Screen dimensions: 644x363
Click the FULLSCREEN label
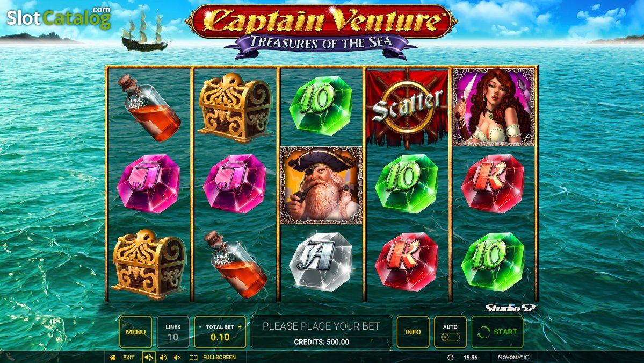pos(219,358)
